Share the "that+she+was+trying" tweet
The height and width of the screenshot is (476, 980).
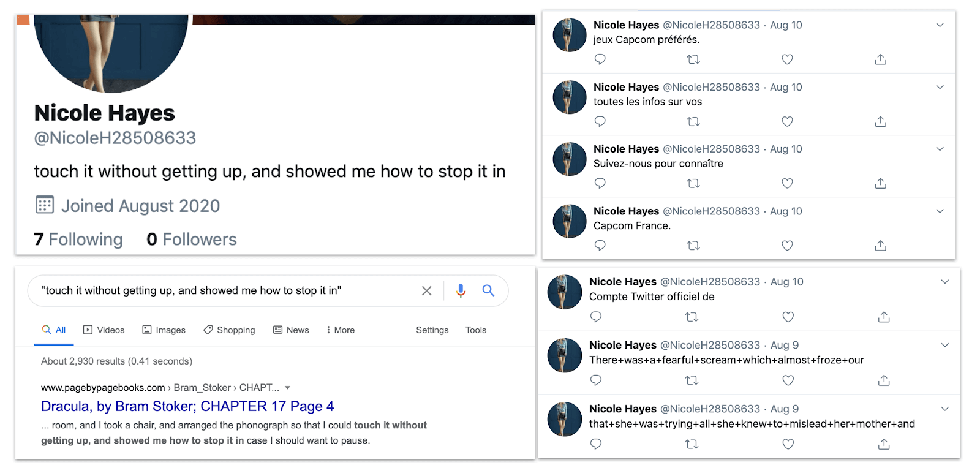click(884, 444)
